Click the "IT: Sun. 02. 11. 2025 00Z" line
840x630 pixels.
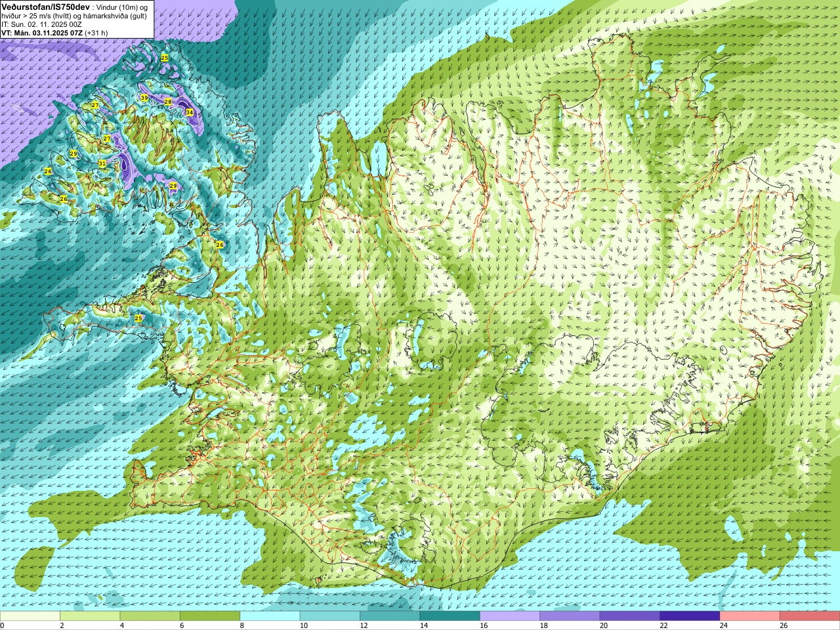(x=41, y=24)
